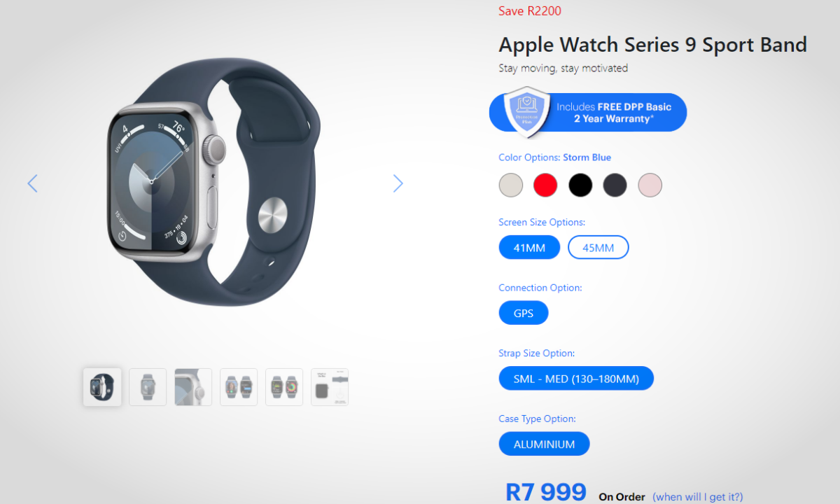Choose SML - MED strap size
The image size is (840, 504).
[x=576, y=379]
